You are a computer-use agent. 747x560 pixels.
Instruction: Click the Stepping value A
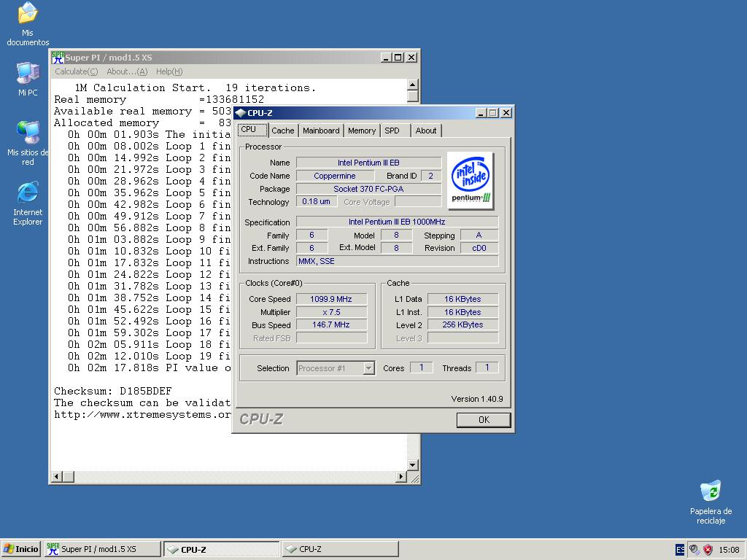point(479,236)
